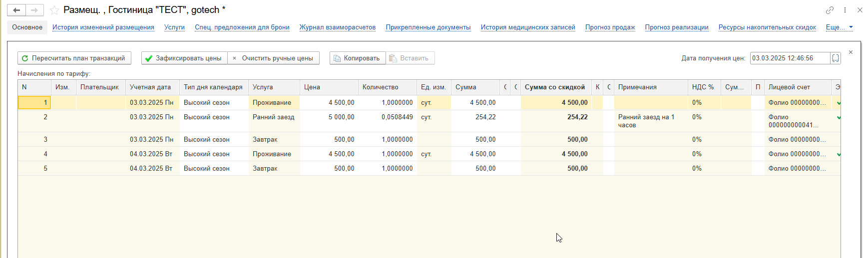868x258 pixels.
Task: Click the green checkmark in row 1
Action: pyautogui.click(x=839, y=103)
